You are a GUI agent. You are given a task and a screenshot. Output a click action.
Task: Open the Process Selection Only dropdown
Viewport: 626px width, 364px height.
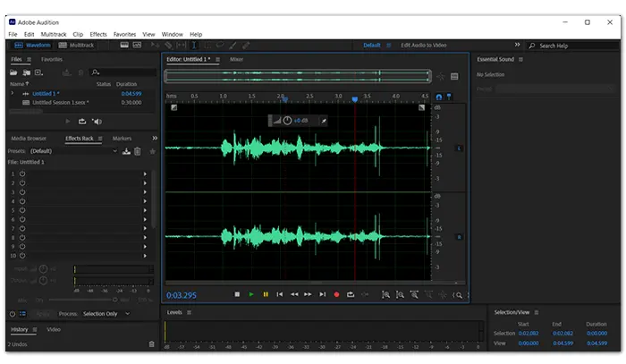point(106,314)
